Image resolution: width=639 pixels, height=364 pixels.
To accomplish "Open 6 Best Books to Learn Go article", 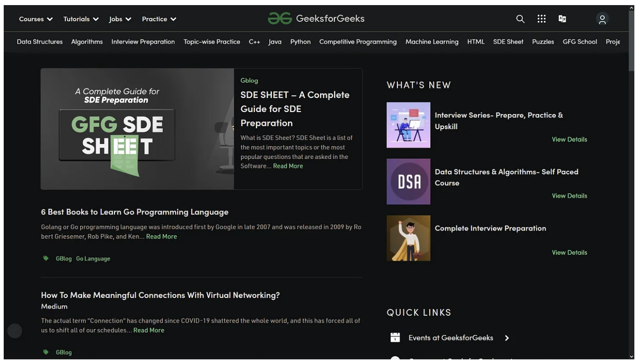I will (134, 212).
